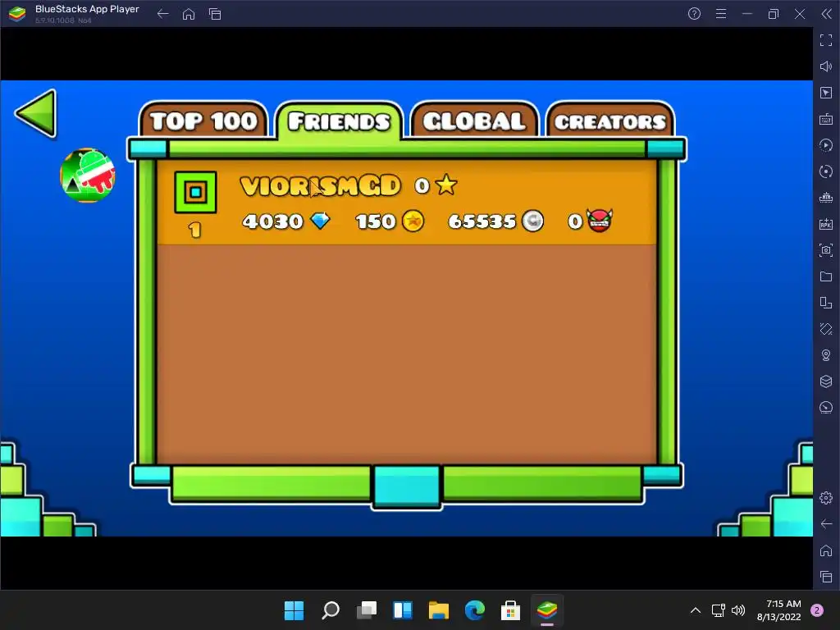This screenshot has height=630, width=840.
Task: Click the 4030 diamonds value
Action: pos(272,221)
